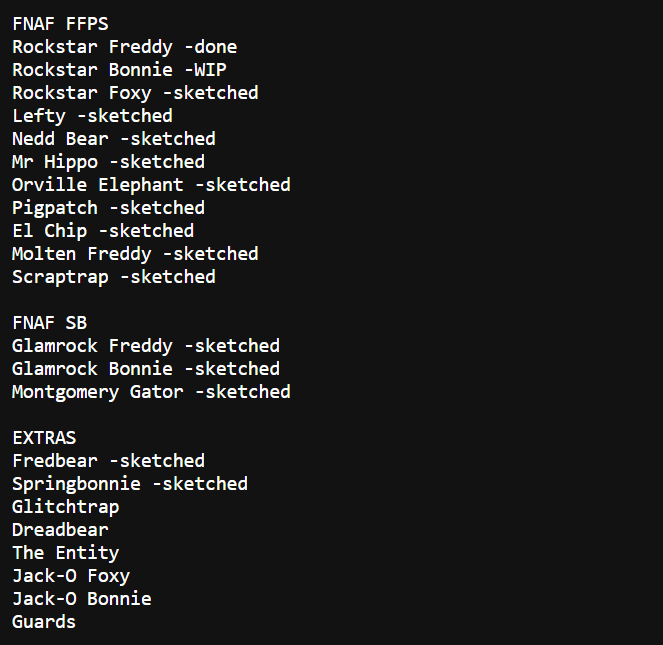Click the El Chip line
Screen dimensions: 663x645
click(x=103, y=230)
